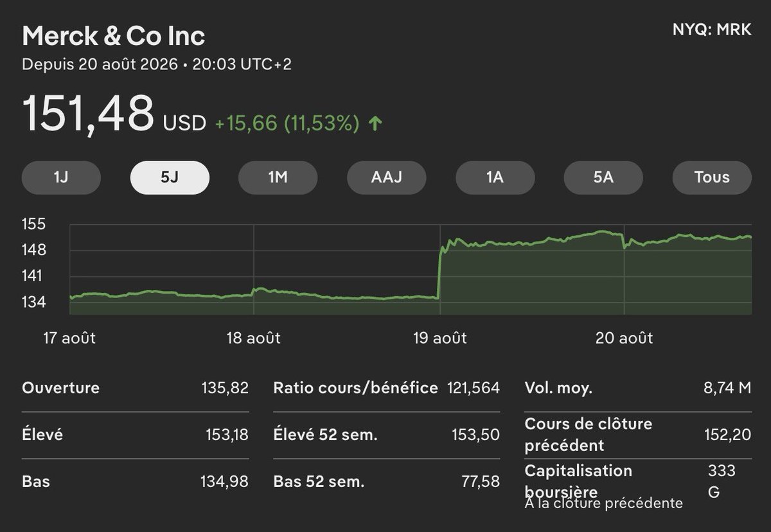Viewport: 771px width, 532px height.
Task: Click the Élevé value 153,18
Action: (226, 434)
